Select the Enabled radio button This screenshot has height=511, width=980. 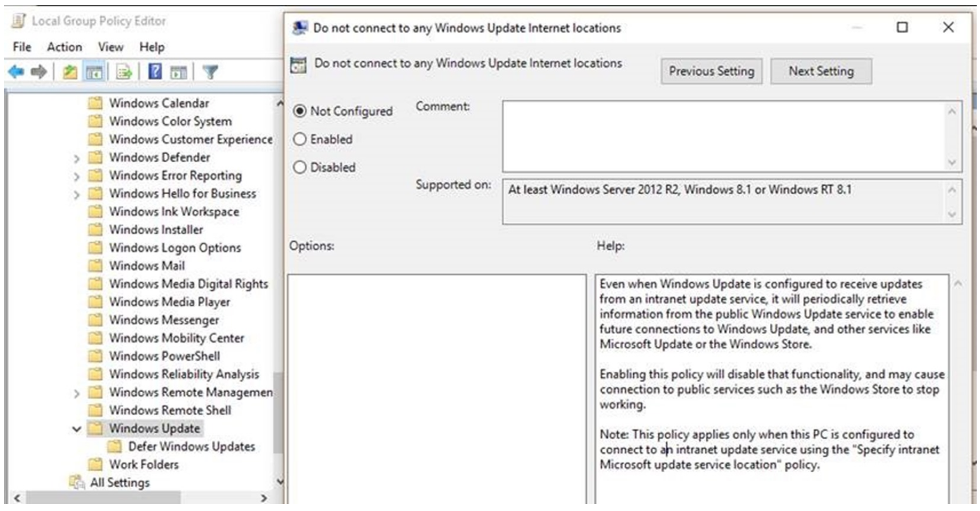tap(300, 139)
